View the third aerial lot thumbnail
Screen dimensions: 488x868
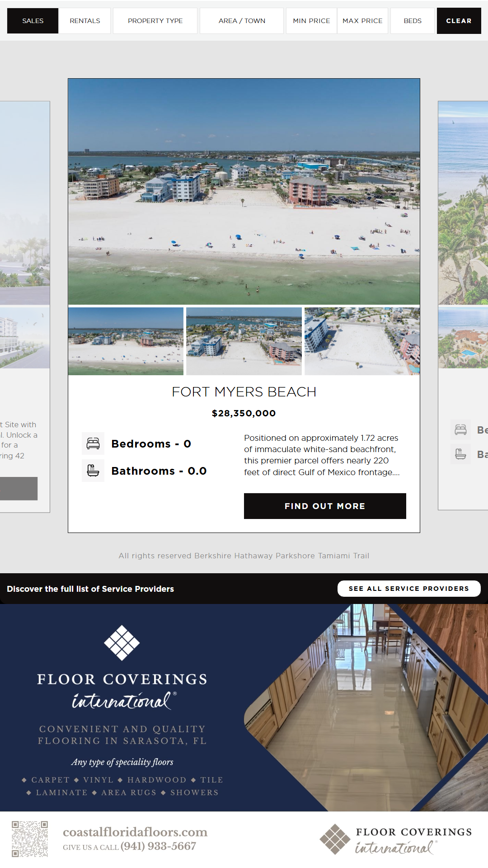[362, 341]
